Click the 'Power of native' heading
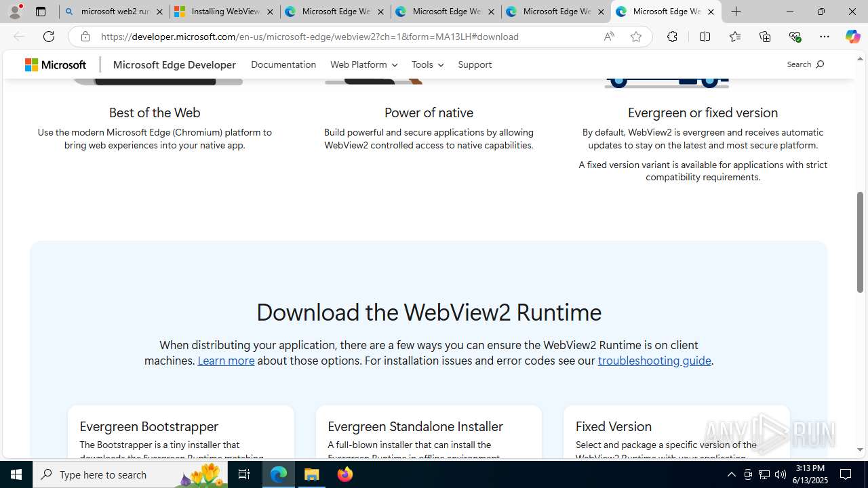The width and height of the screenshot is (868, 488). tap(429, 113)
